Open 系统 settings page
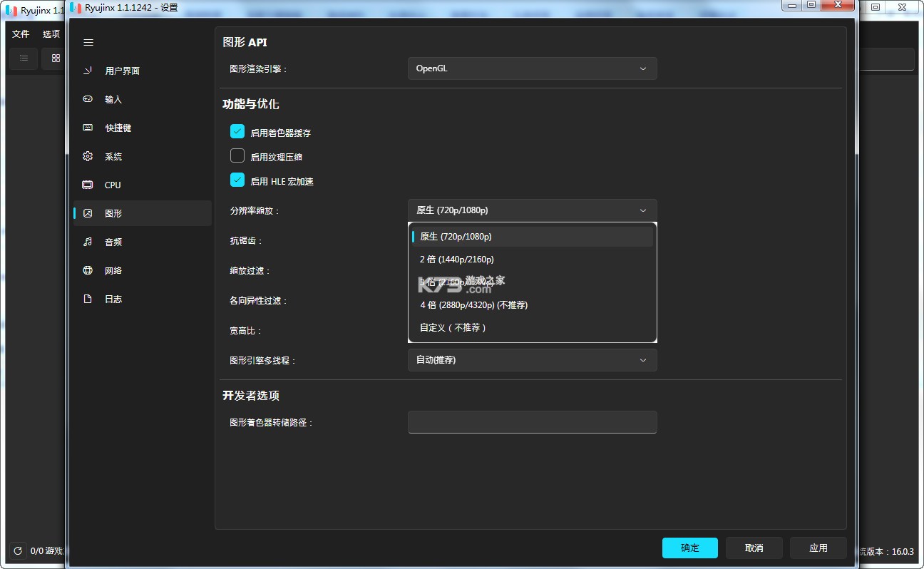924x569 pixels. pyautogui.click(x=143, y=156)
